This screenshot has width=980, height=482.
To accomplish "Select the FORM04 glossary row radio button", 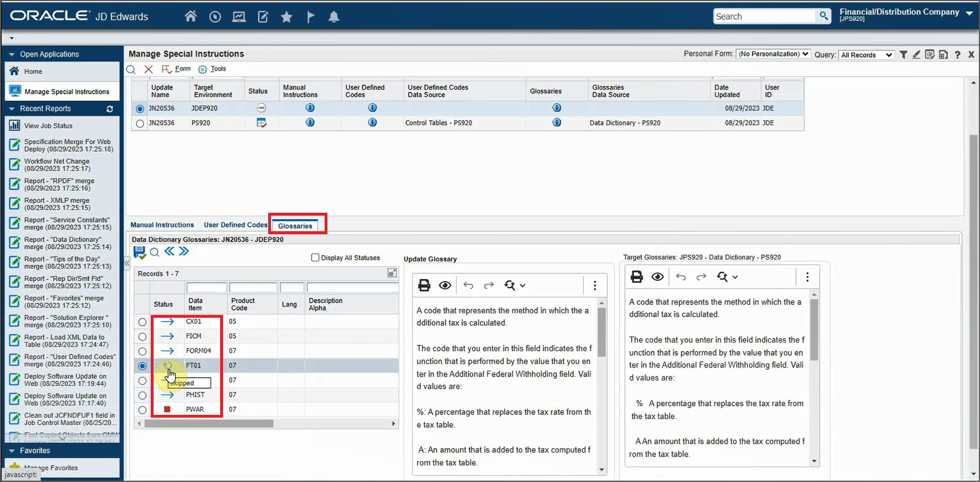I will pos(142,352).
